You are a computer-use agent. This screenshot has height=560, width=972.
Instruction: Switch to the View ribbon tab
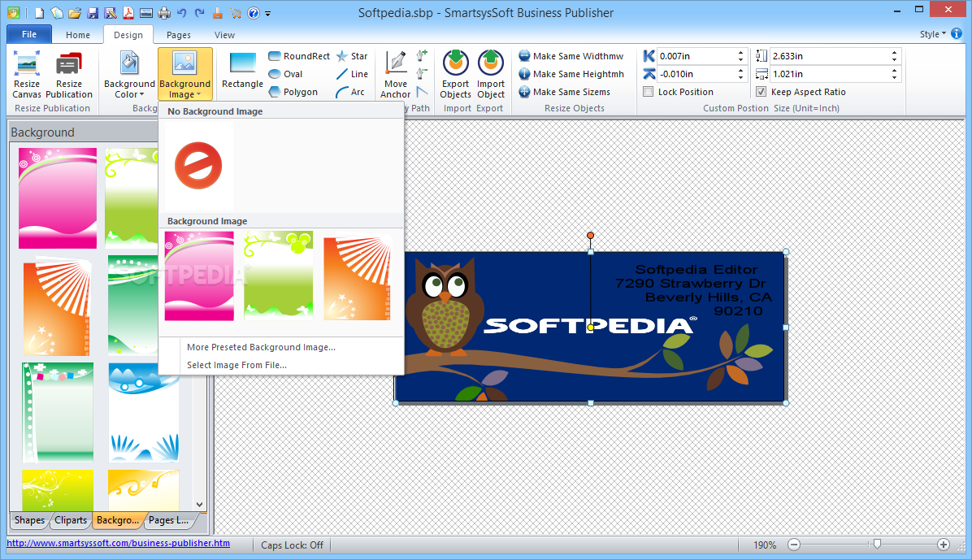tap(224, 35)
